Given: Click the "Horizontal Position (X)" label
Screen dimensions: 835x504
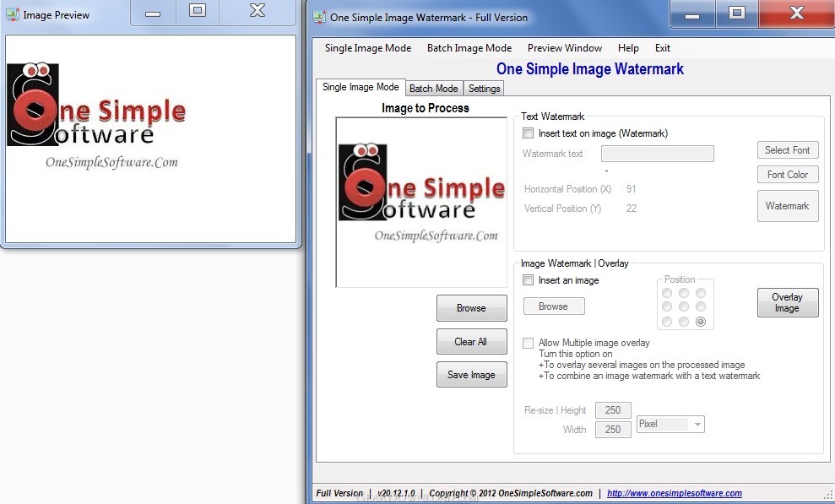Looking at the screenshot, I should 567,189.
